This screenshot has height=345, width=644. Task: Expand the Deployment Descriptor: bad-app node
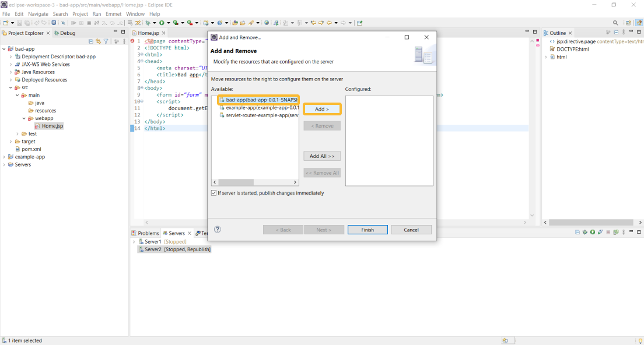click(10, 57)
